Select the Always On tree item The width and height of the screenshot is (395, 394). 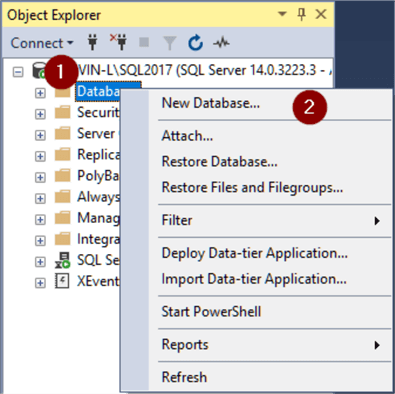point(98,197)
